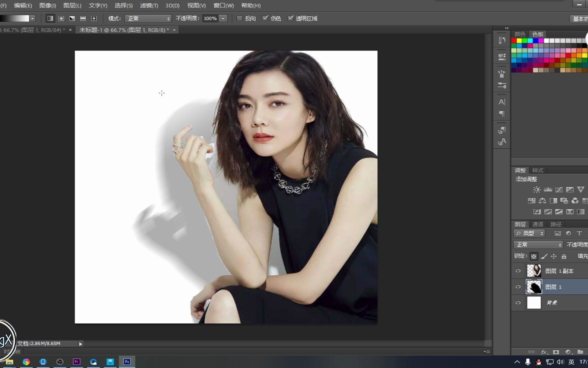This screenshot has width=588, height=368.
Task: Collapse the panels with double-arrow icon
Action: (x=507, y=28)
